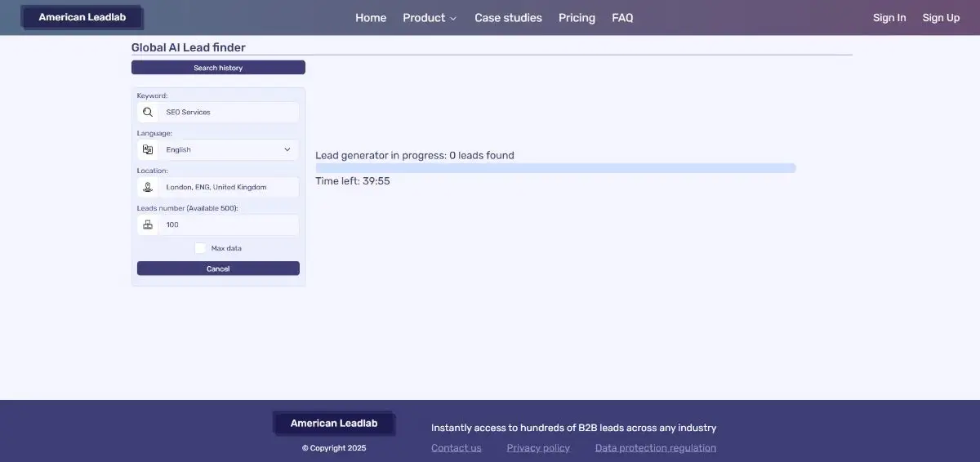Click the leads number icon
The height and width of the screenshot is (462, 980).
[x=148, y=225]
